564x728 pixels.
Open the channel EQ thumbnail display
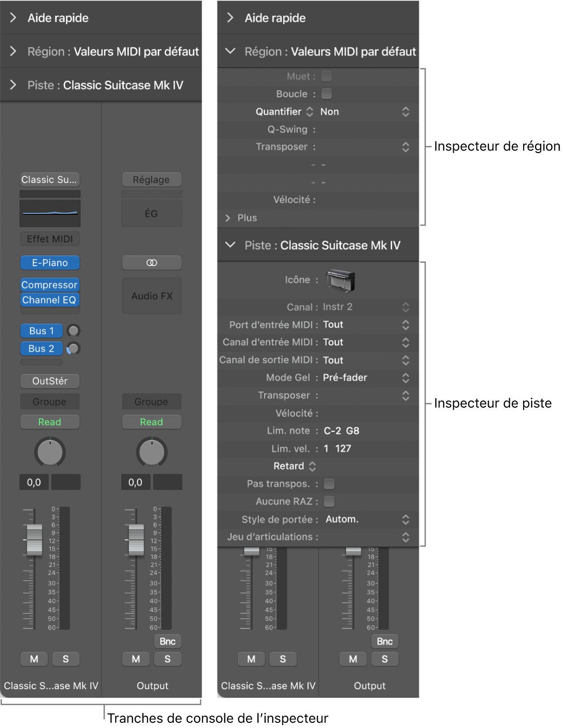(x=50, y=213)
